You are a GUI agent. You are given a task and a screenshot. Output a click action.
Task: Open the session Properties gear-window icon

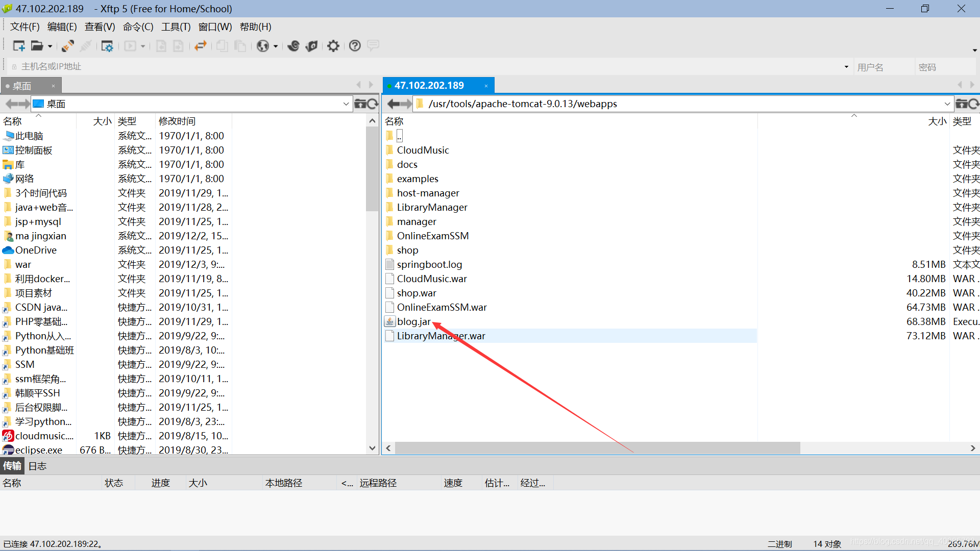click(x=107, y=46)
